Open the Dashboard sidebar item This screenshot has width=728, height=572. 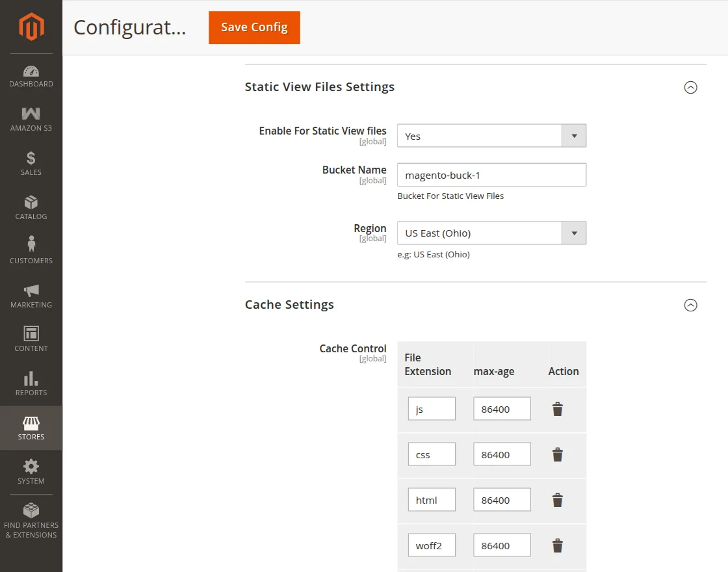coord(31,76)
